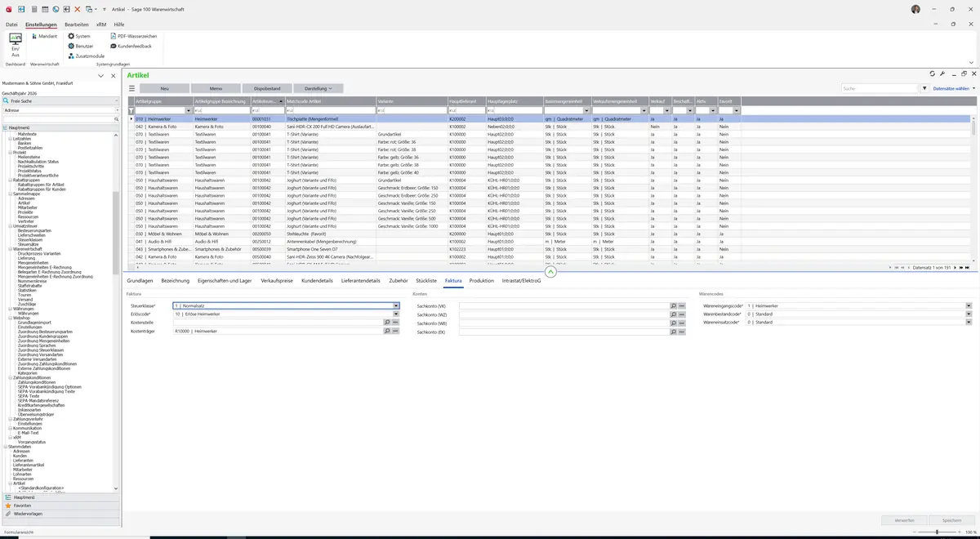Screen dimensions: 980x539
Task: Click the clock icon in quick toolbar
Action: pyautogui.click(x=56, y=9)
